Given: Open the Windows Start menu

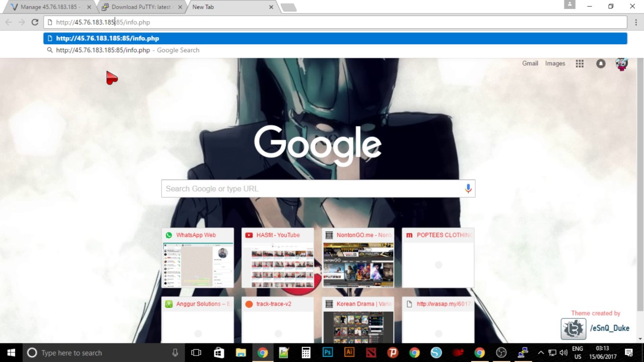Looking at the screenshot, I should (x=11, y=352).
